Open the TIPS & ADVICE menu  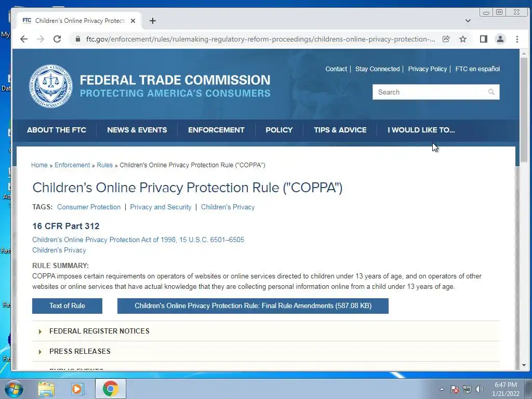tap(340, 130)
